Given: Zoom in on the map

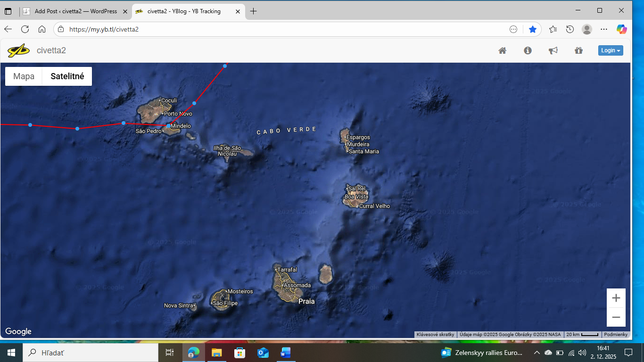Looking at the screenshot, I should 616,298.
